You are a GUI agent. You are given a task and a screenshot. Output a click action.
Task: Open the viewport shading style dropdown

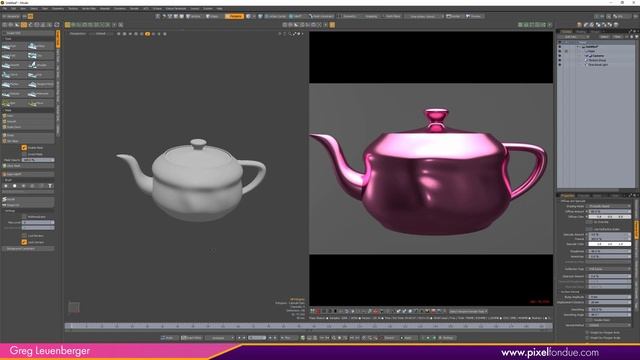point(101,34)
